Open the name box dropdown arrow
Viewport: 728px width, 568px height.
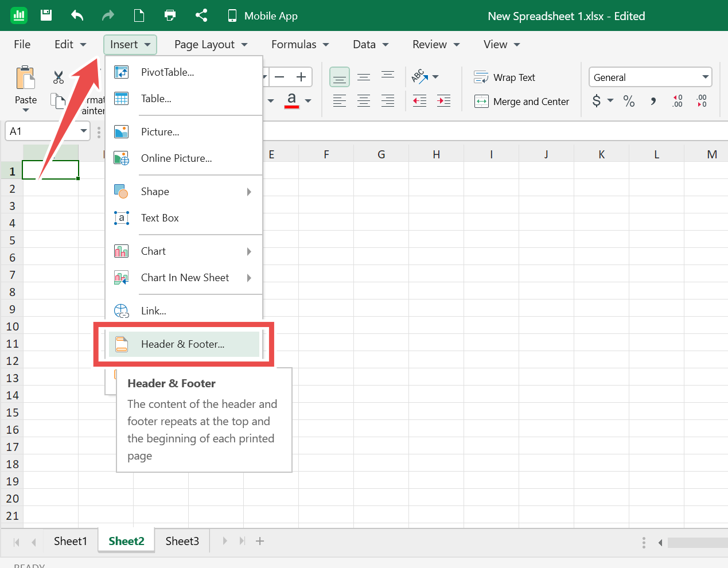(x=84, y=131)
